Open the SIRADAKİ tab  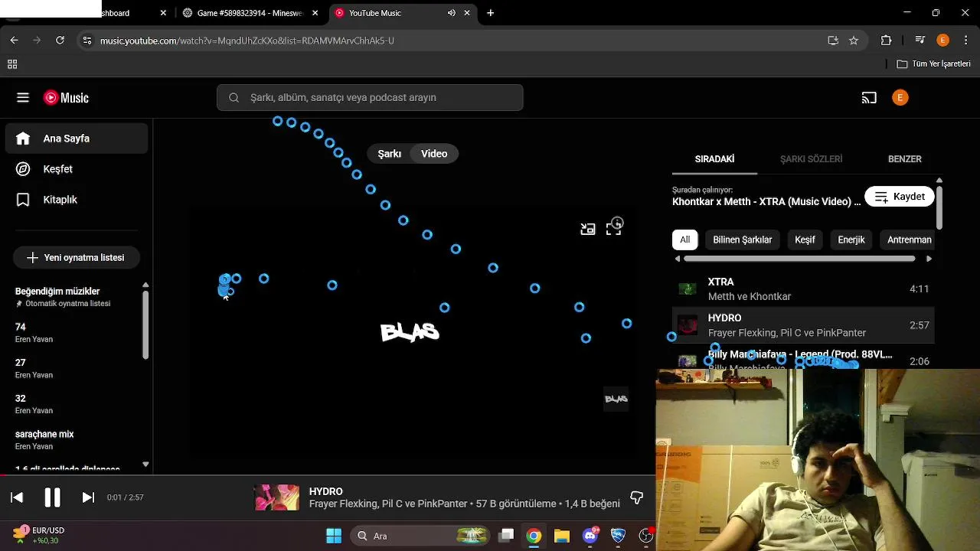point(714,159)
